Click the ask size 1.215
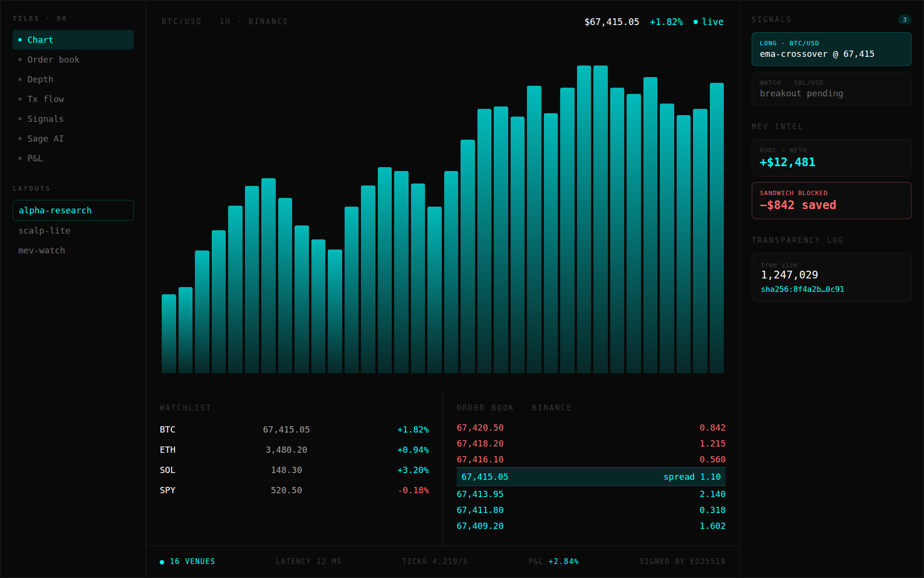Viewport: 924px width, 578px height. (x=712, y=444)
